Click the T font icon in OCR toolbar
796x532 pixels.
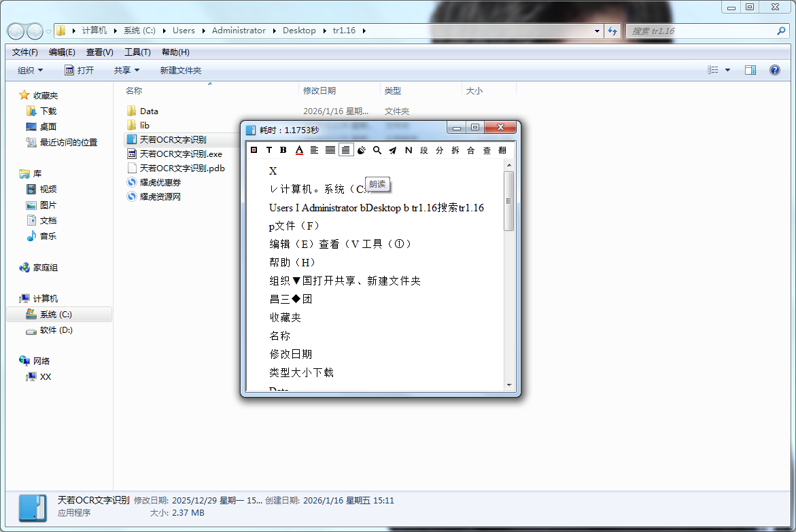(x=269, y=150)
